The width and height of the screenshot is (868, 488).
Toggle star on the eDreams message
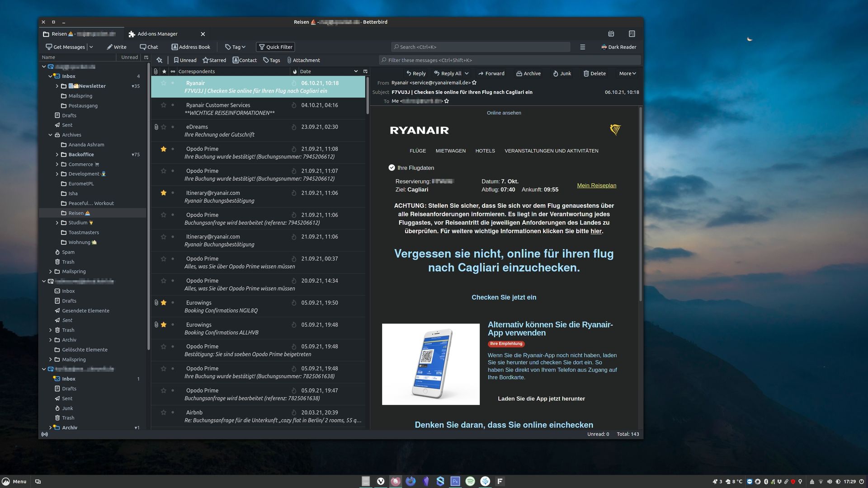164,127
